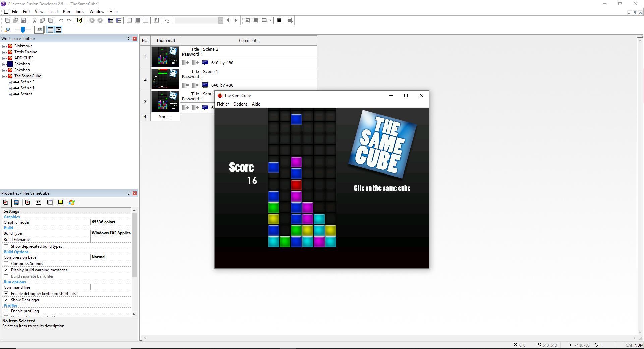
Task: Click the Cut scissors icon
Action: [x=34, y=20]
